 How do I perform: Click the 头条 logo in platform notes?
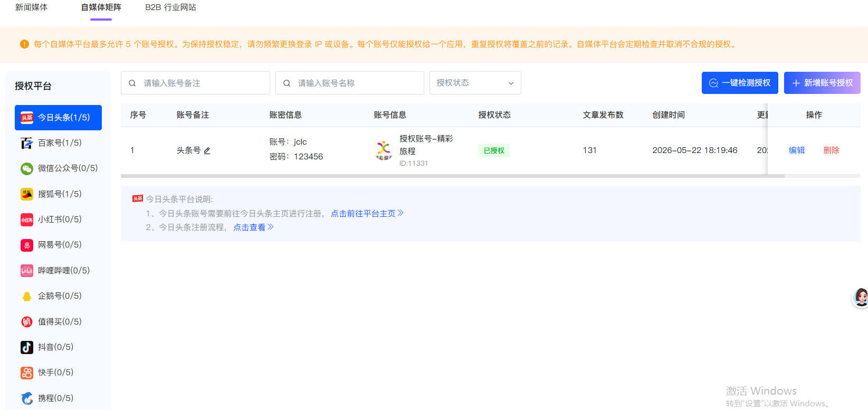click(138, 198)
